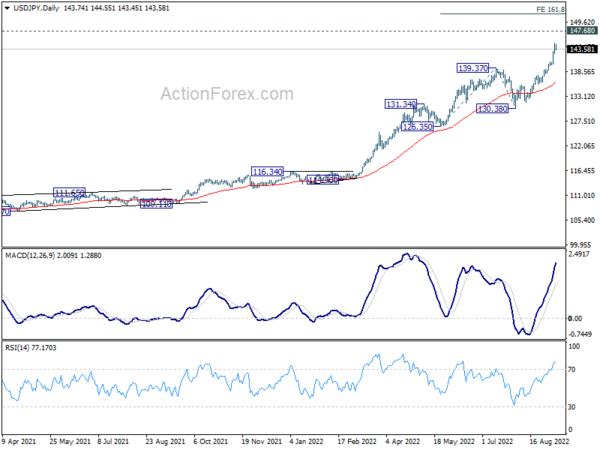Click the 2.4917 MACD axis value
The width and height of the screenshot is (600, 450).
pyautogui.click(x=579, y=254)
